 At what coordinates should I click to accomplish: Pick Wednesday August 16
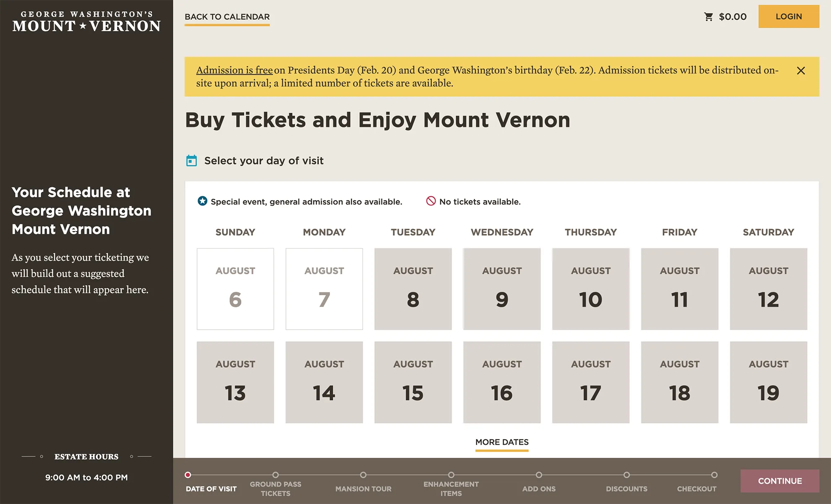pyautogui.click(x=502, y=382)
